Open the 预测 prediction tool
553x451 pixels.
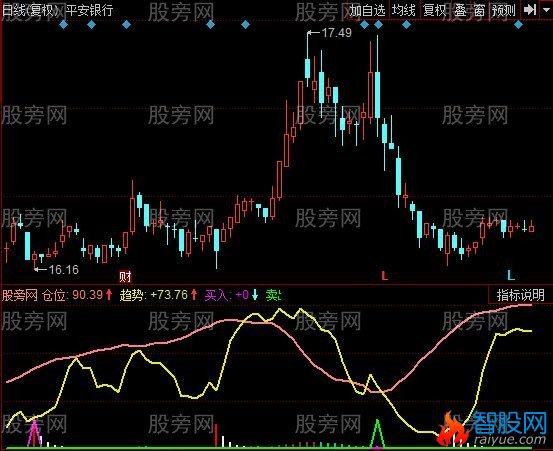point(504,10)
